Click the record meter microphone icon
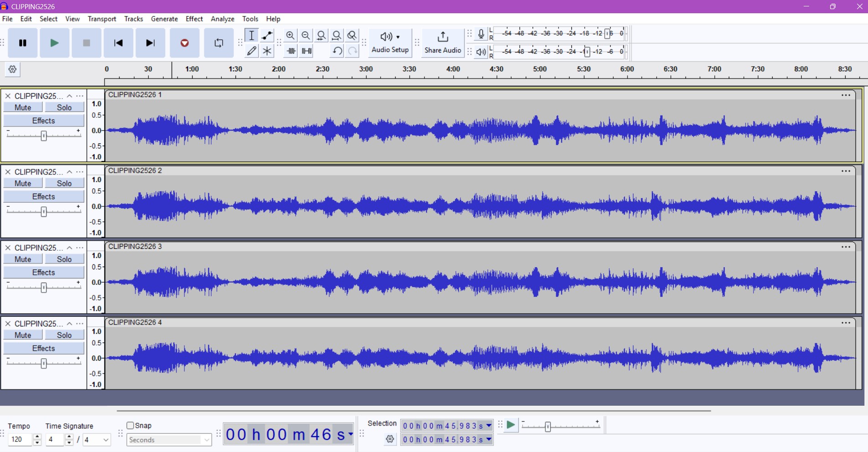The width and height of the screenshot is (868, 452). [481, 34]
